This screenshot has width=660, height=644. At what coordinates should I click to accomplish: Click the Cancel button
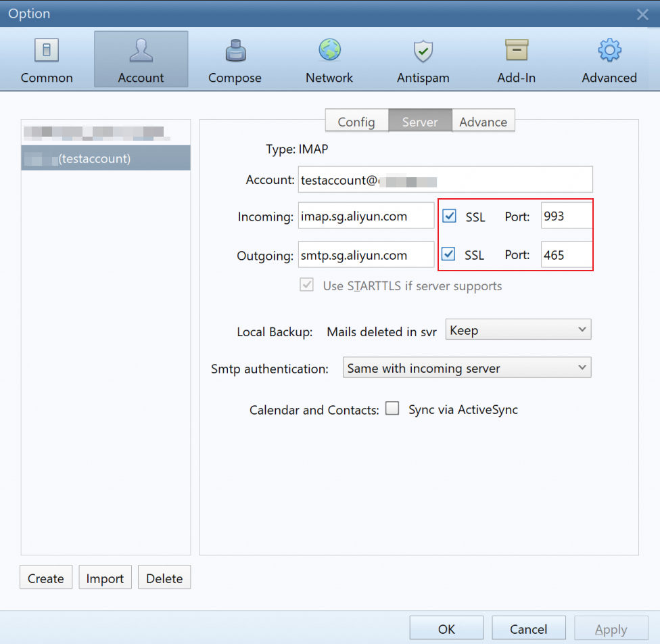529,629
